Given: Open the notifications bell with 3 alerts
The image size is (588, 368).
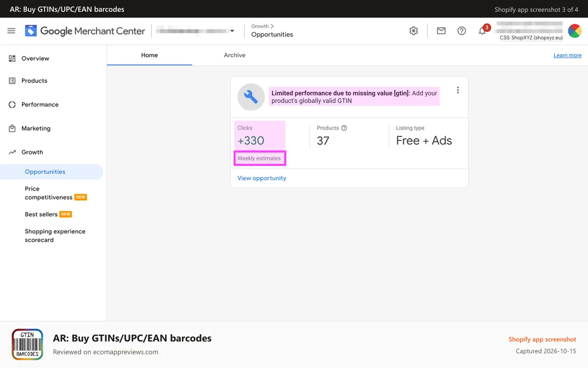Looking at the screenshot, I should 483,31.
